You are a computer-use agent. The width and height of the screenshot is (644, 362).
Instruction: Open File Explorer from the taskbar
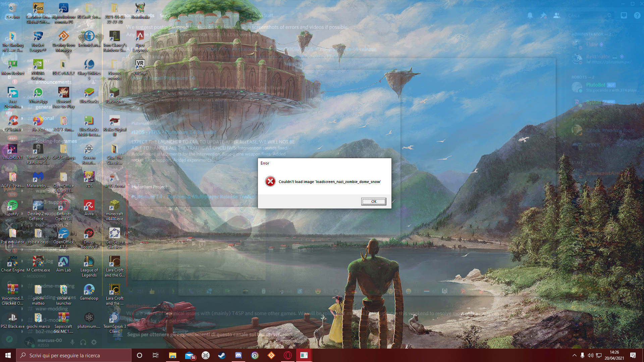coord(172,355)
